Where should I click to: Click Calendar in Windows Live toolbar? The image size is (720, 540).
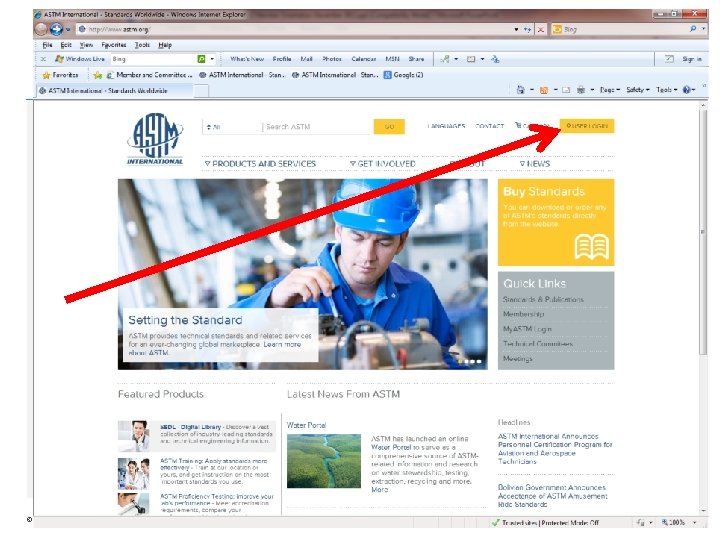(364, 59)
